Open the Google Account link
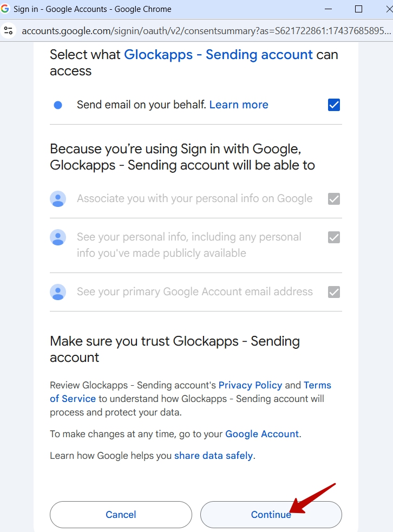The width and height of the screenshot is (393, 532). click(262, 434)
